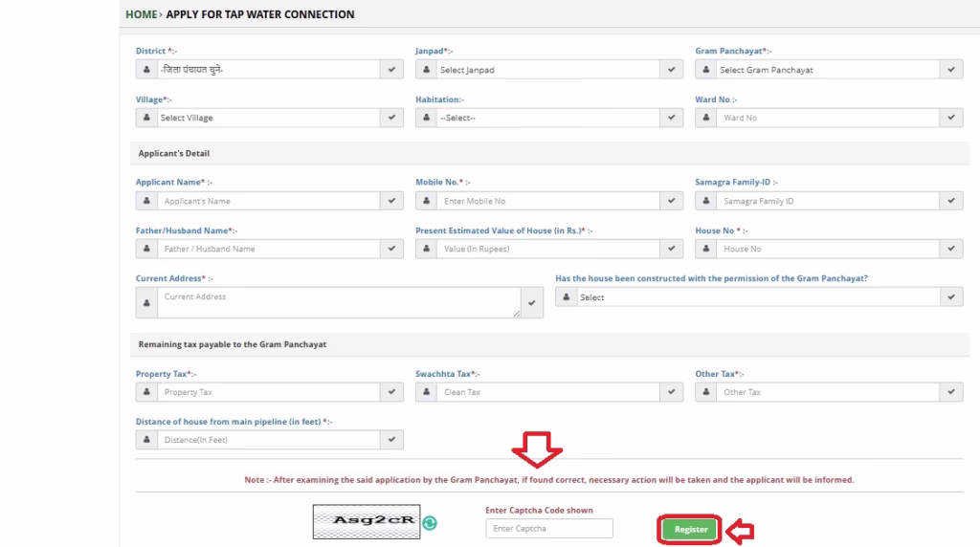
Task: Refresh the captcha image
Action: pyautogui.click(x=430, y=523)
